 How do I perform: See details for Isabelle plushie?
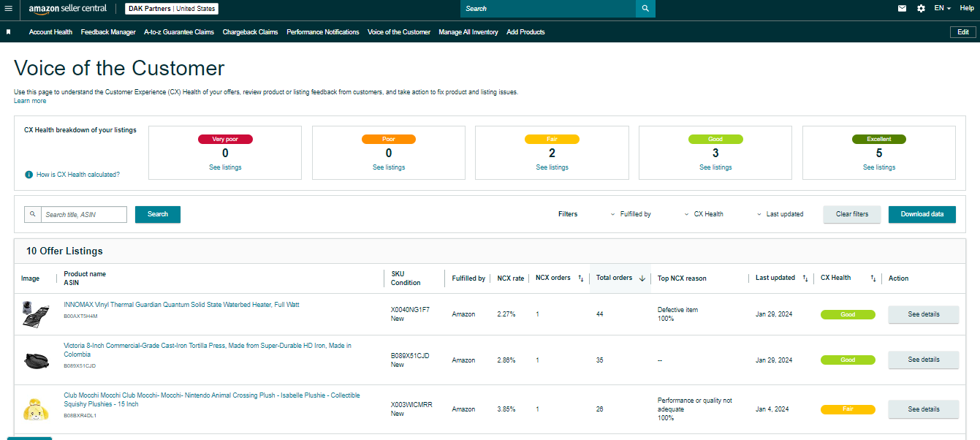tap(924, 409)
